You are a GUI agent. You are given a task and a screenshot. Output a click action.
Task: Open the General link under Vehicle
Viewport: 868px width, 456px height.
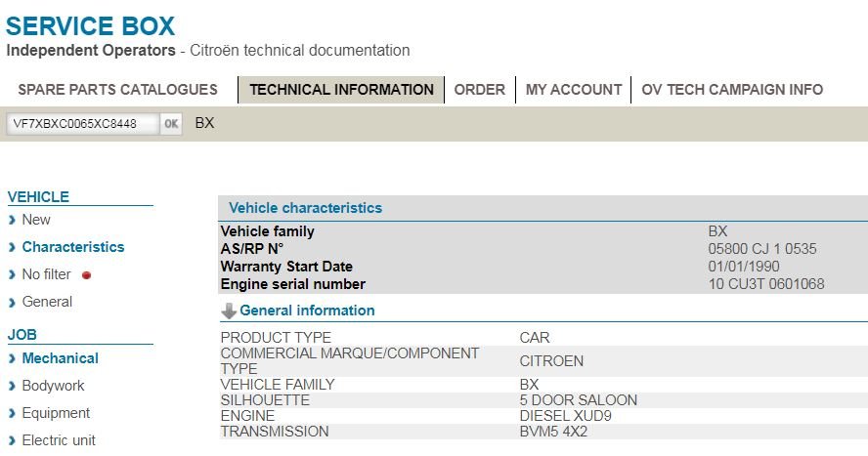click(47, 302)
